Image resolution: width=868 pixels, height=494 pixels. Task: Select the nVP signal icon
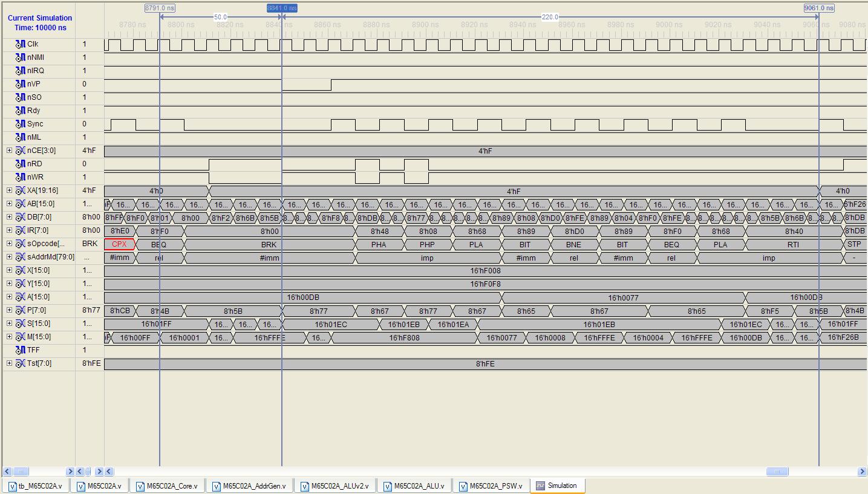21,84
